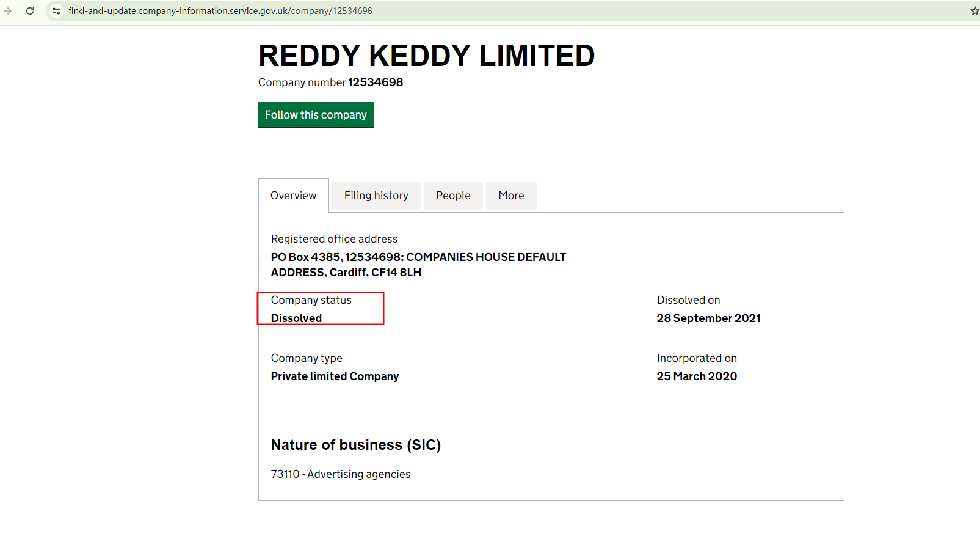Viewport: 980px width, 539px height.
Task: Click the Nature of business (SIC) heading
Action: click(356, 445)
